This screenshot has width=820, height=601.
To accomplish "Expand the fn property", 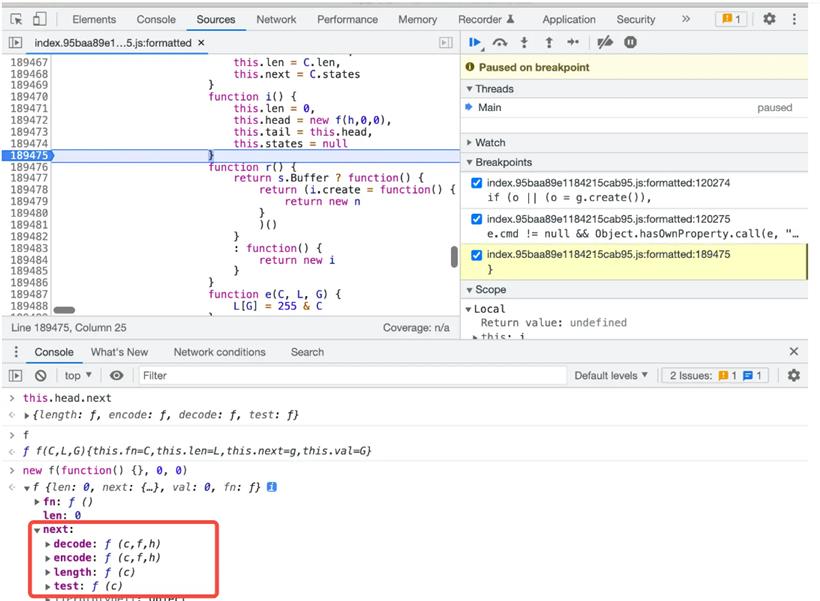I will pos(37,502).
